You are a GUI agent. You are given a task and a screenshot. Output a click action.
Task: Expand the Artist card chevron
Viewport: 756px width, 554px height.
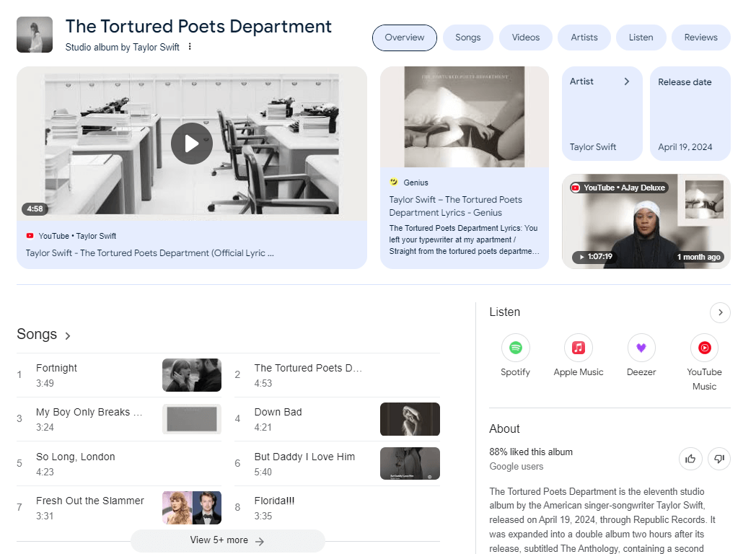coord(626,82)
